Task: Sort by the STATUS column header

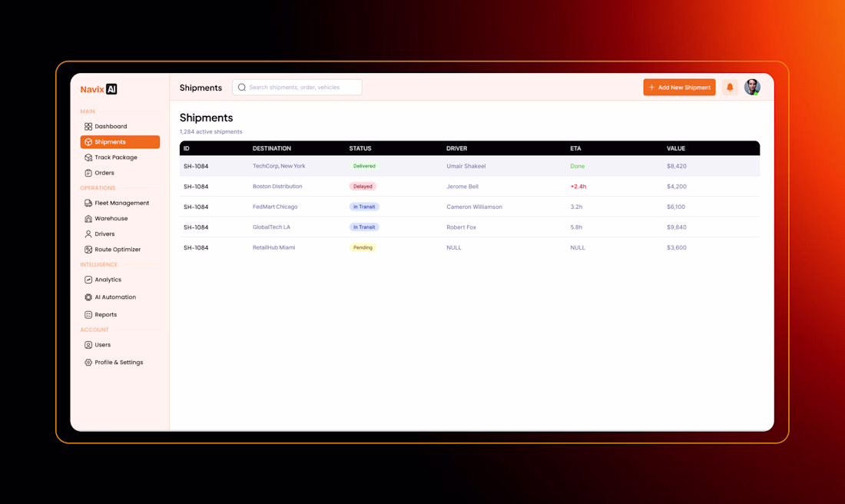Action: click(x=360, y=148)
